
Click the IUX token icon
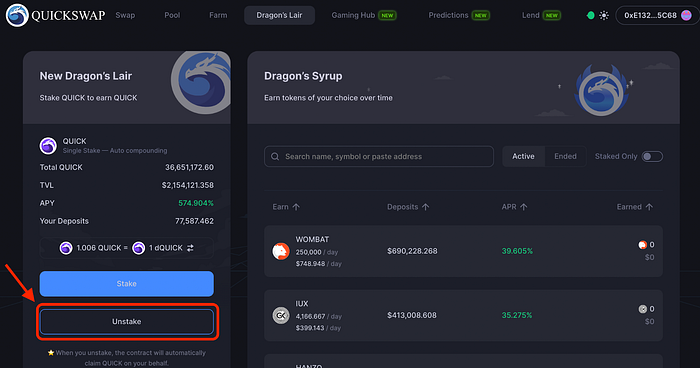[281, 315]
